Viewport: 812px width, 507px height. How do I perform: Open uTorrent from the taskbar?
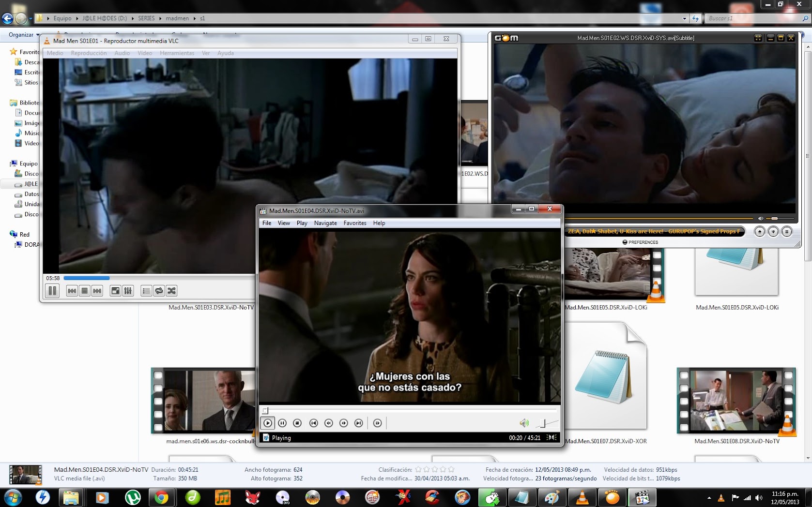(132, 497)
